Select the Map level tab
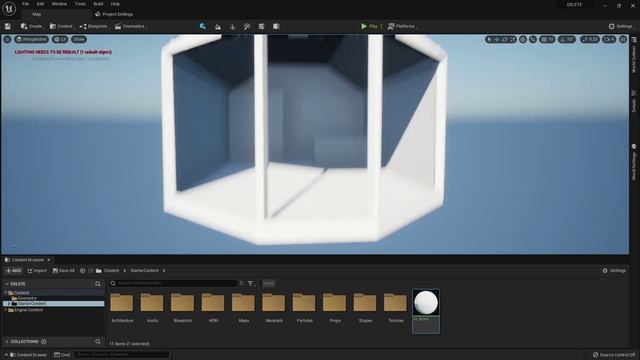 point(55,14)
